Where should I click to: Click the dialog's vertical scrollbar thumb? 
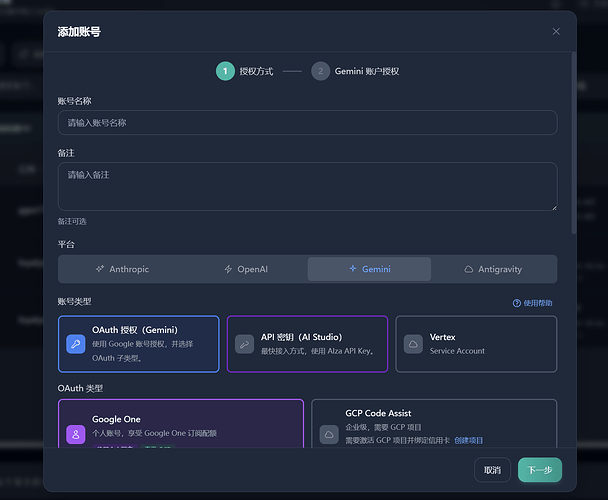pyautogui.click(x=573, y=143)
